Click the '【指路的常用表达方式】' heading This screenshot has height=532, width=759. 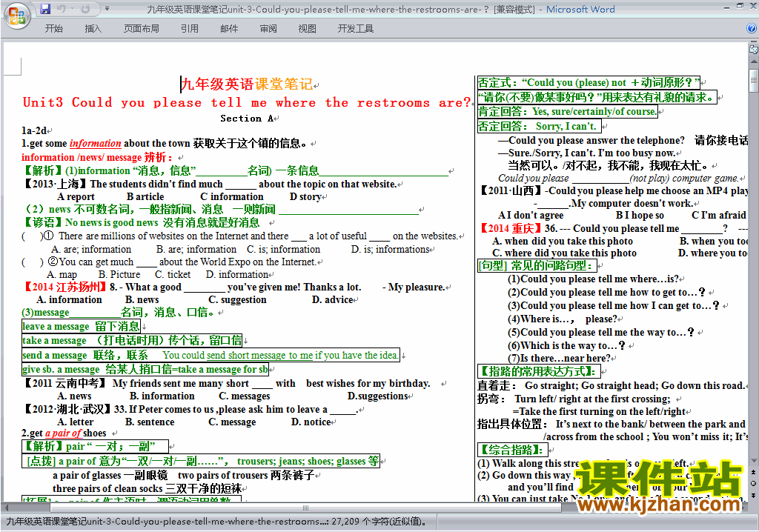[x=539, y=371]
